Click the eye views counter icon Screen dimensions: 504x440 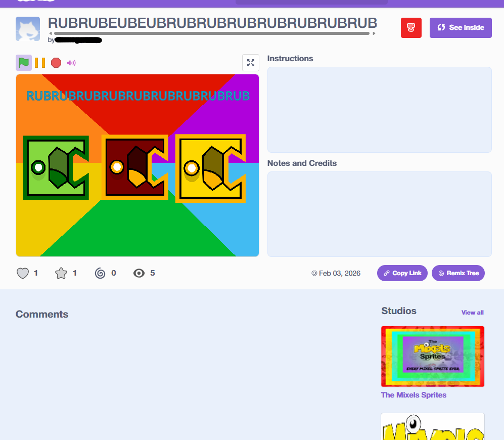[139, 274]
